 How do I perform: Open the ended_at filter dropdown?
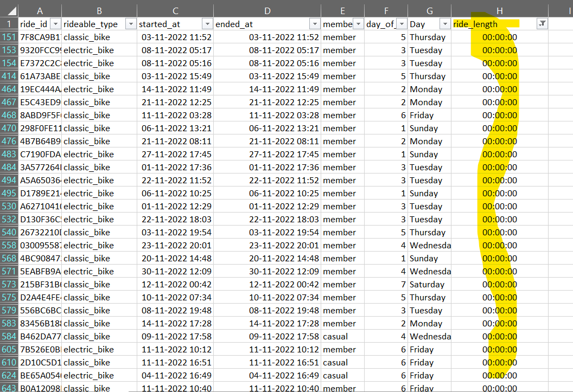pyautogui.click(x=315, y=24)
